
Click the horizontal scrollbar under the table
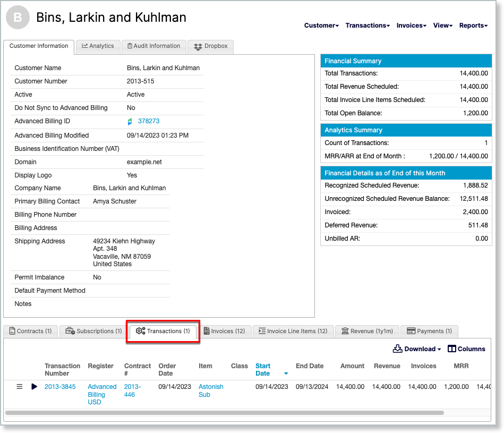(x=224, y=412)
